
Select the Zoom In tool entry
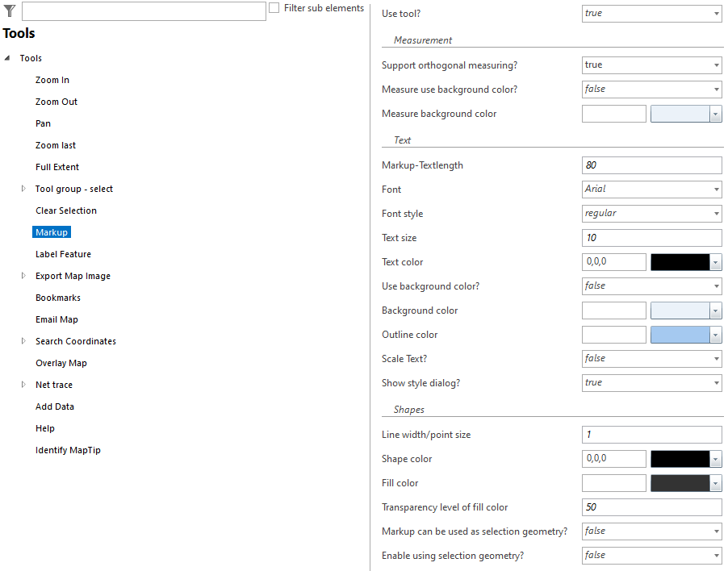(x=52, y=79)
